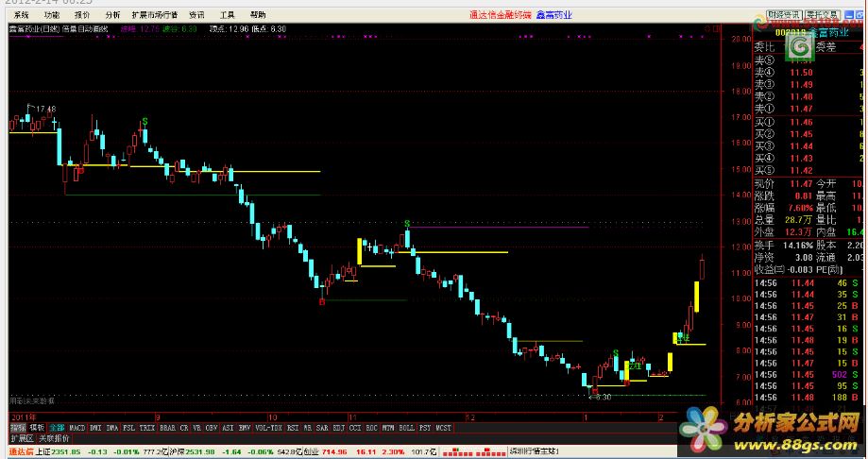Image resolution: width=868 pixels, height=459 pixels.
Task: Click the 上证 index value 2351.85
Action: (66, 451)
